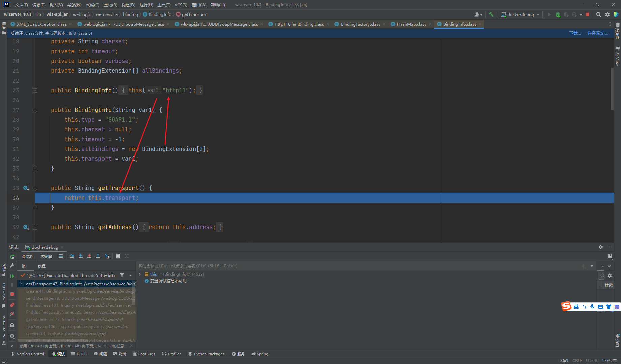Open the SpotBugs tool window button
This screenshot has height=364, width=621.
(144, 354)
